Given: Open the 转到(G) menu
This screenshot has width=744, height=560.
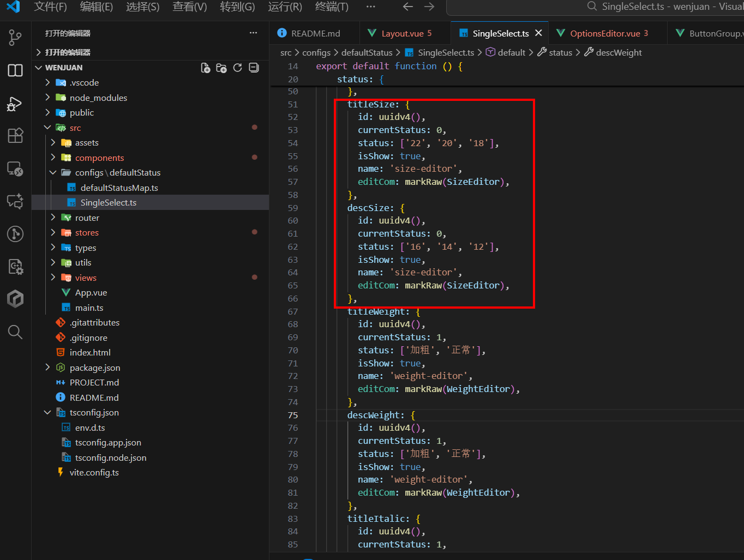Looking at the screenshot, I should click(x=237, y=7).
